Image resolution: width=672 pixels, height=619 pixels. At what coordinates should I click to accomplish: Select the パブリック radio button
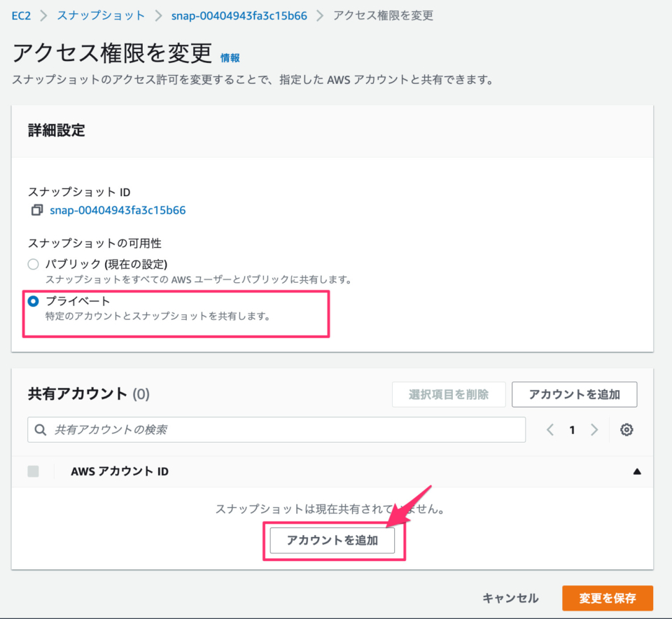click(x=32, y=264)
